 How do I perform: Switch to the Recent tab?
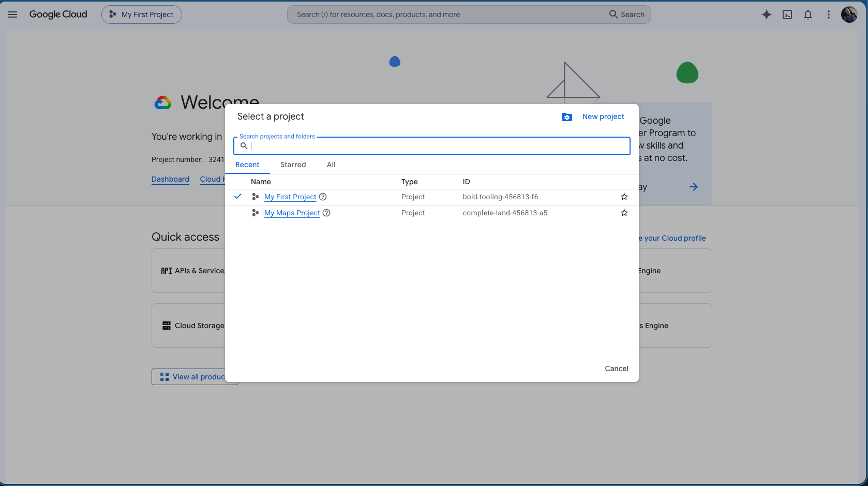pos(247,165)
